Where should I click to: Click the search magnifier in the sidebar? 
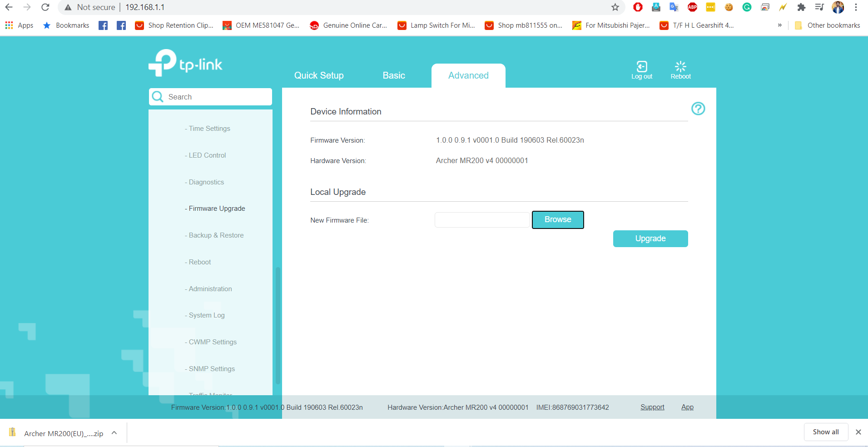[158, 97]
